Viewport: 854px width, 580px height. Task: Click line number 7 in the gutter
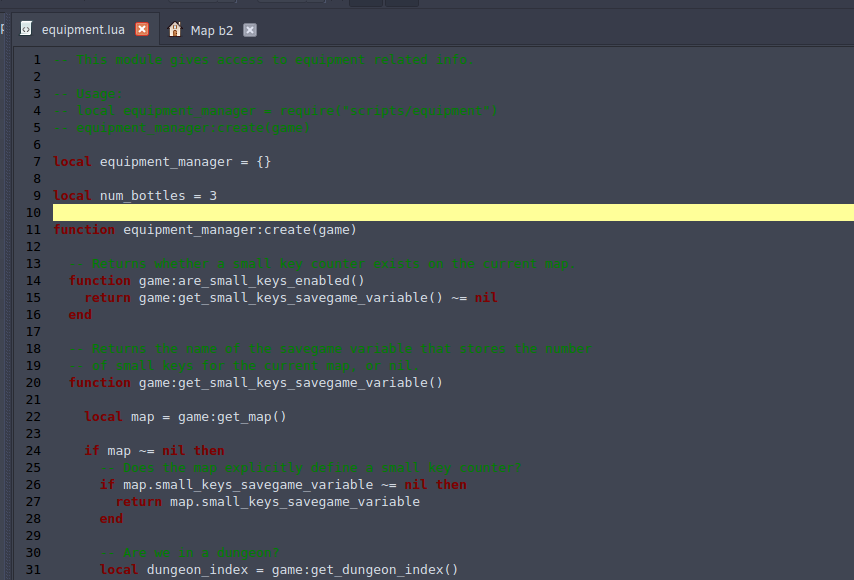37,162
